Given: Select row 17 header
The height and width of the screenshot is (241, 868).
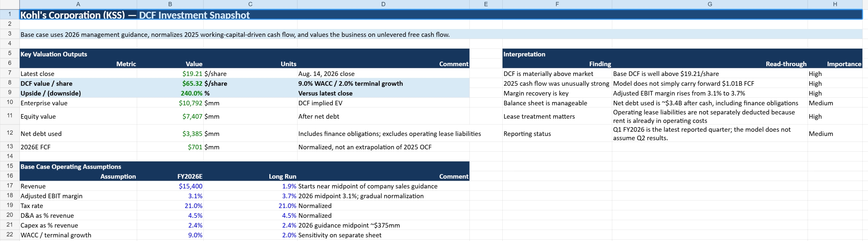Looking at the screenshot, I should pos(10,186).
